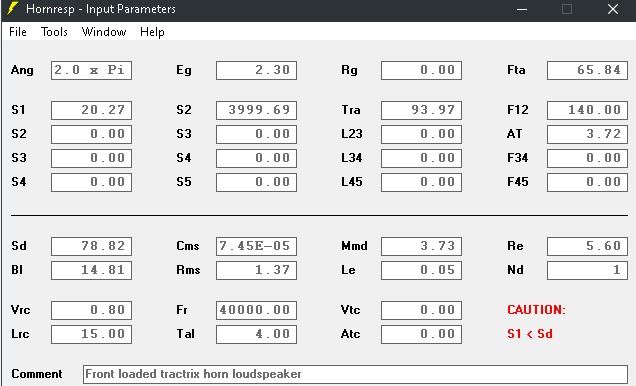This screenshot has height=386, width=636.
Task: Click the Rms field showing 1.37
Action: click(x=256, y=270)
